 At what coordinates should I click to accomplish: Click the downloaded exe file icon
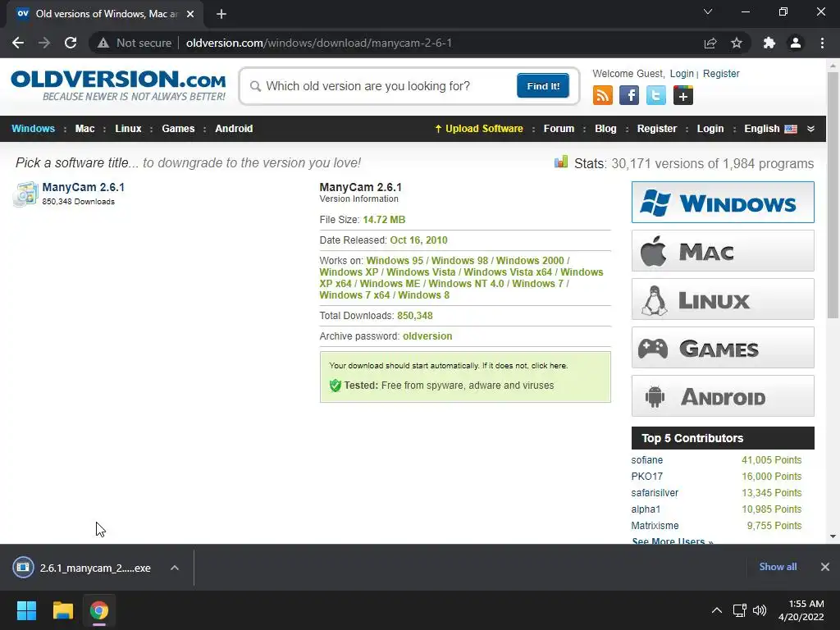tap(23, 567)
